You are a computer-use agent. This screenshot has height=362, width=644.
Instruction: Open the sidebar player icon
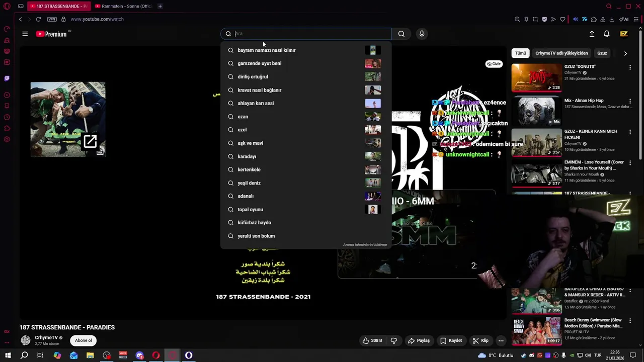tap(7, 95)
